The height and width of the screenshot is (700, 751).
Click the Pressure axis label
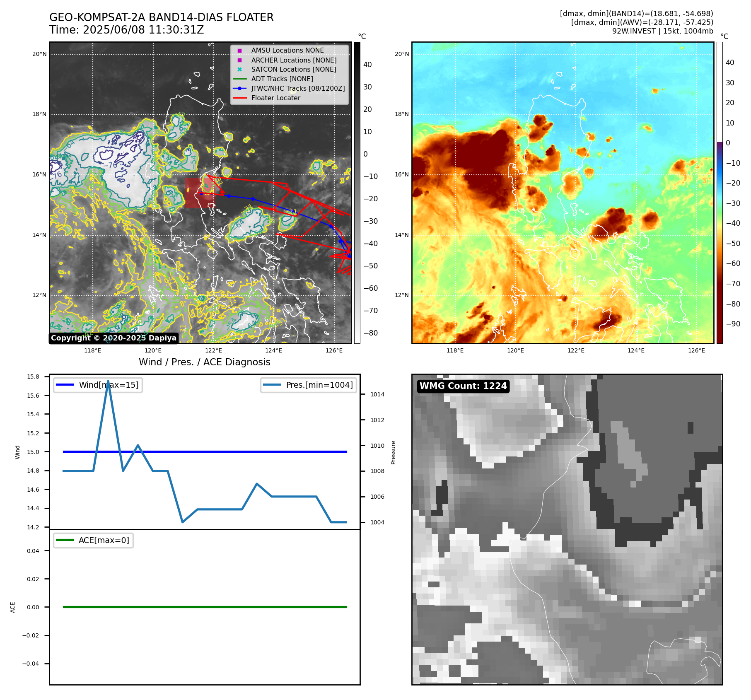(394, 452)
